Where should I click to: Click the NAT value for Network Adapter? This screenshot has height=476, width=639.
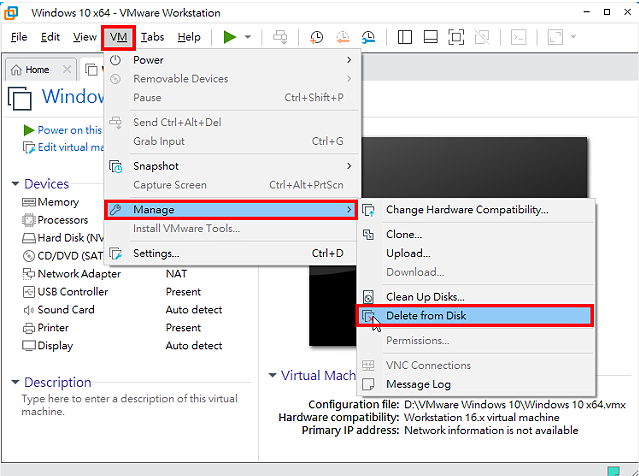pyautogui.click(x=176, y=274)
